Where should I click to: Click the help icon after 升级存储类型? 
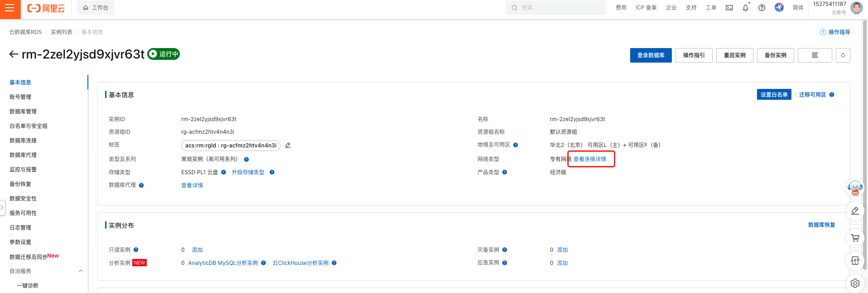[272, 172]
